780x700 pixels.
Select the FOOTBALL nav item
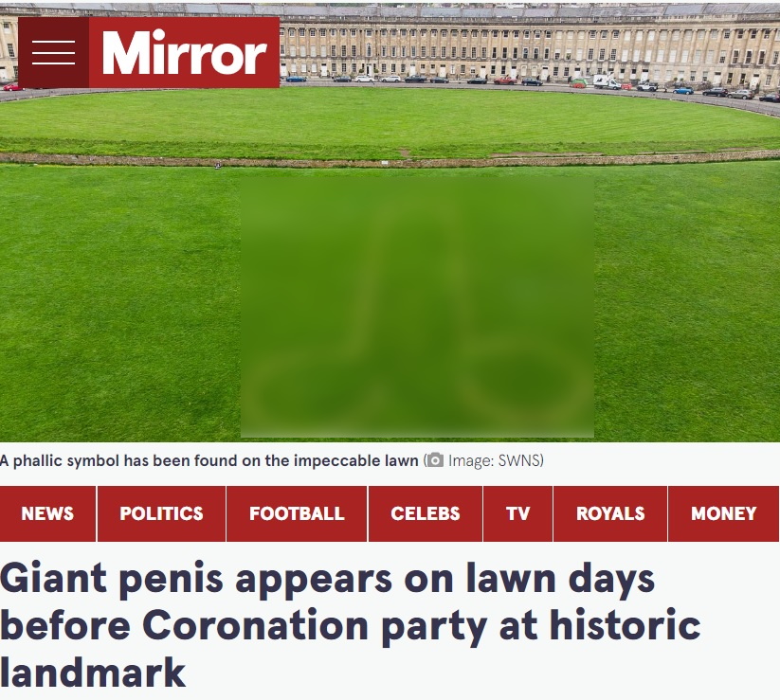[x=297, y=513]
